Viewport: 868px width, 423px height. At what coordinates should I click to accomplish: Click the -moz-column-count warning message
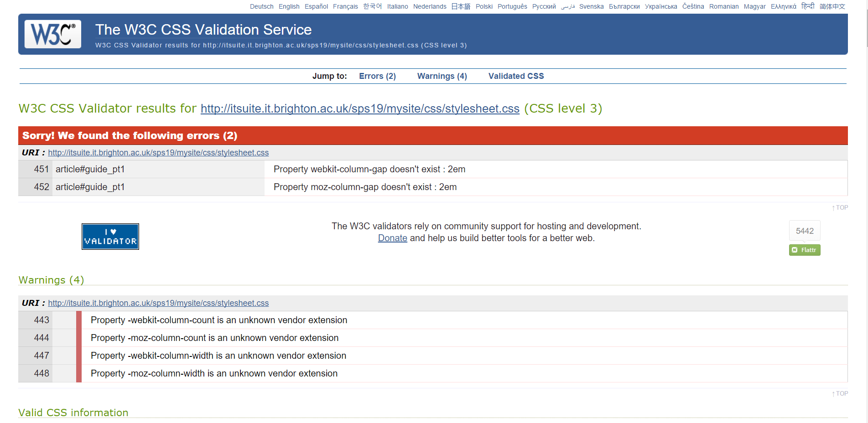point(214,338)
